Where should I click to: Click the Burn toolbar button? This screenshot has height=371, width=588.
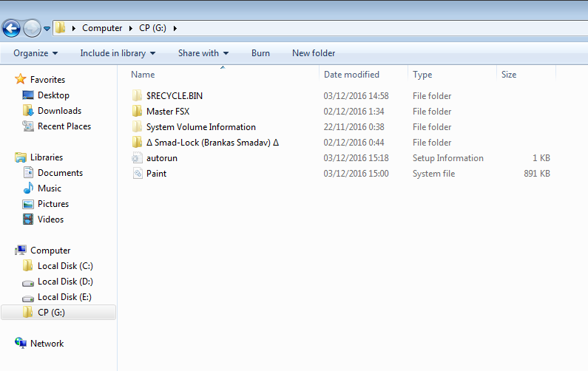point(260,53)
